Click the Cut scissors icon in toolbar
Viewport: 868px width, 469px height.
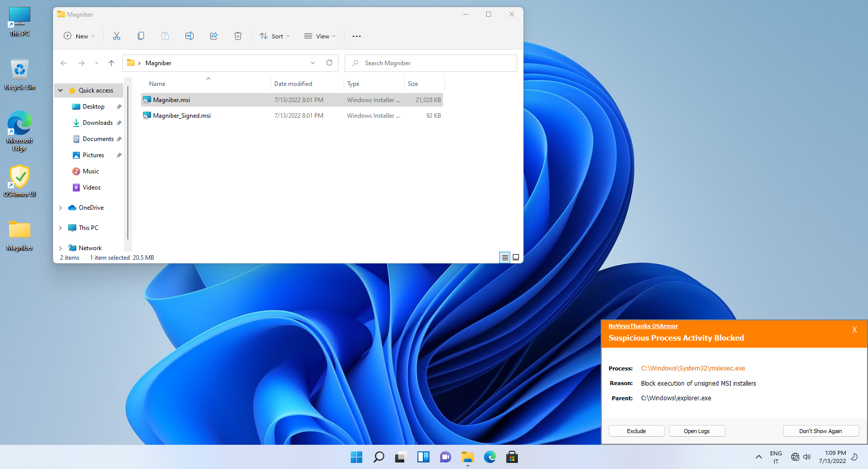click(117, 36)
